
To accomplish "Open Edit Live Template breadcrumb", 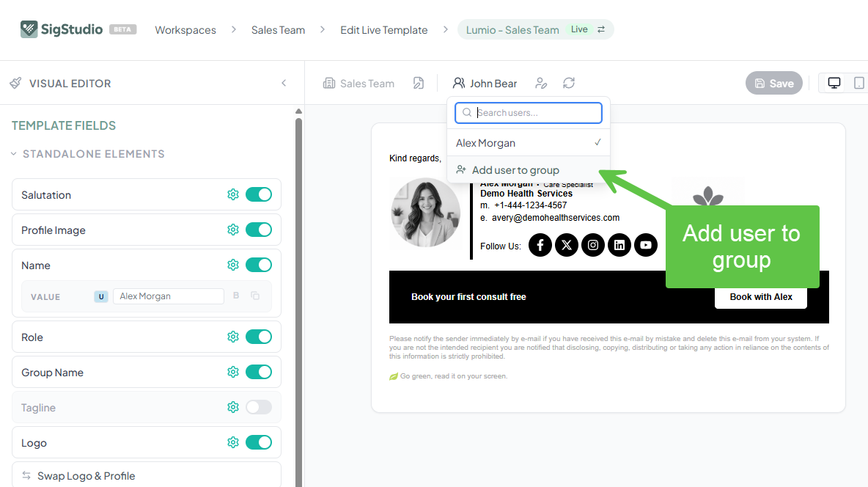I will tap(383, 30).
